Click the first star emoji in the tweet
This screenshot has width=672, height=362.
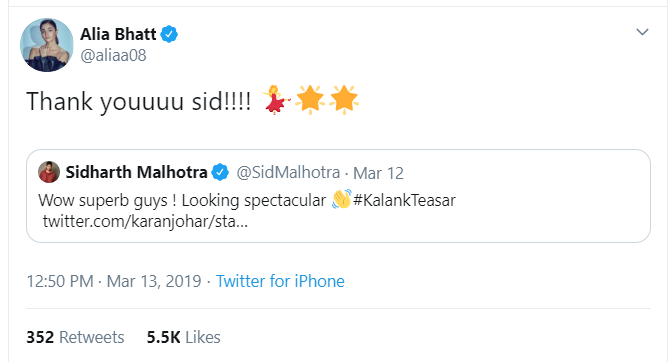tap(310, 100)
